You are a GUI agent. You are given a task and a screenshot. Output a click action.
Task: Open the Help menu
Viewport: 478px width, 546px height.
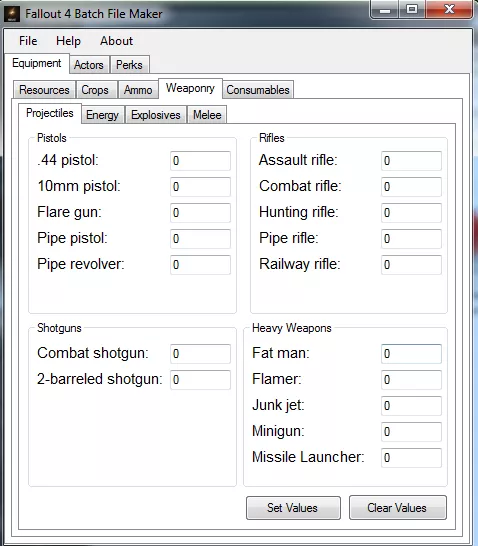68,41
